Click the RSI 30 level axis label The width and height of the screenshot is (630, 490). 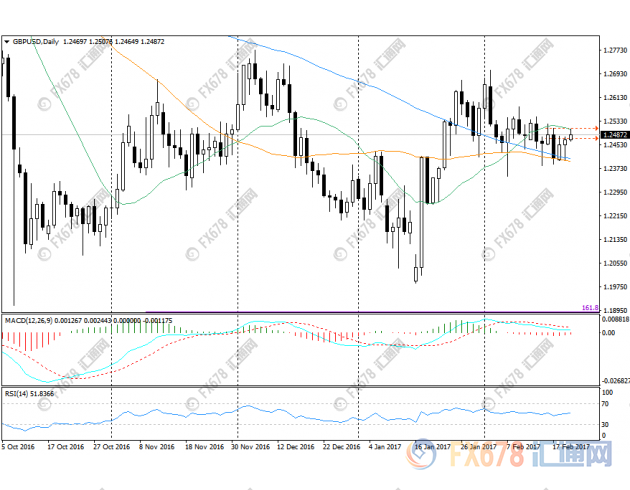click(606, 425)
